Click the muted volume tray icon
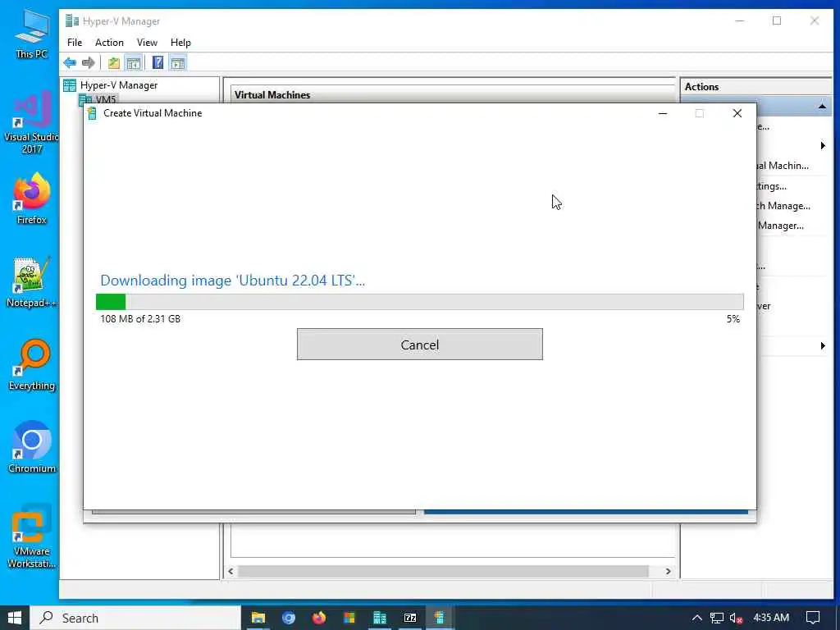This screenshot has height=630, width=840. click(x=737, y=618)
